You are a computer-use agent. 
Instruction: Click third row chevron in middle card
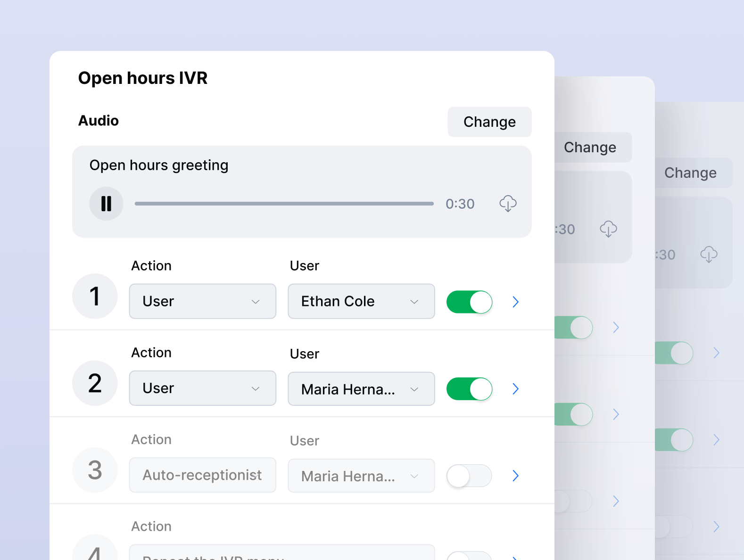point(616,501)
